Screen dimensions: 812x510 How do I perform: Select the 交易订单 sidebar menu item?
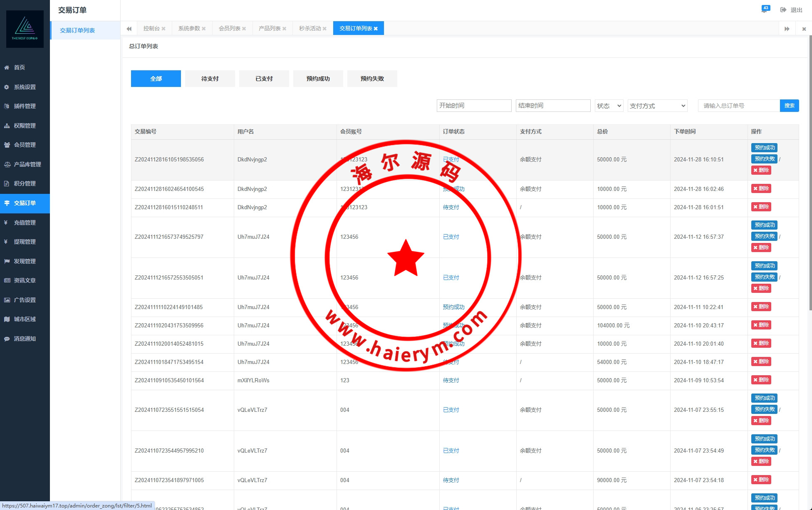25,203
